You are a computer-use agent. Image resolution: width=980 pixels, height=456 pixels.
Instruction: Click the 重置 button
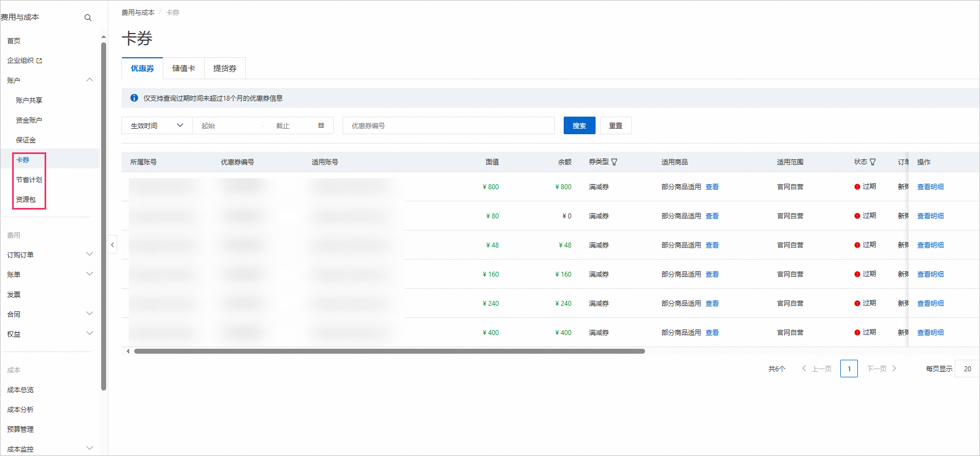(x=616, y=125)
